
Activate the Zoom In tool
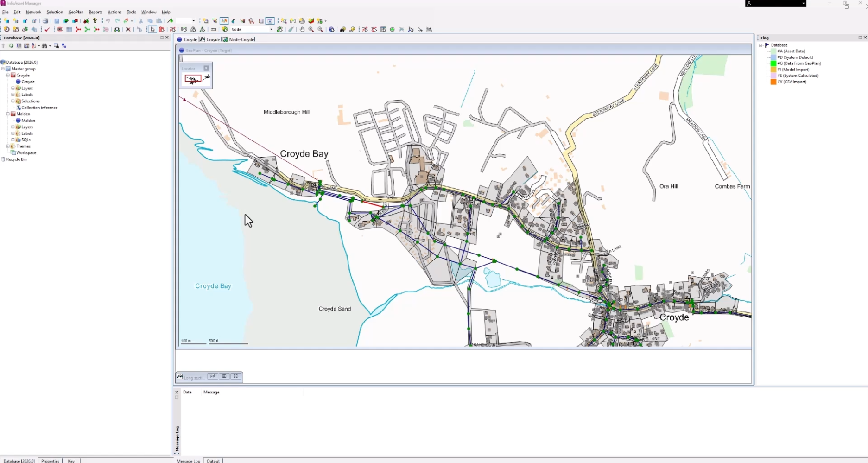click(x=311, y=29)
